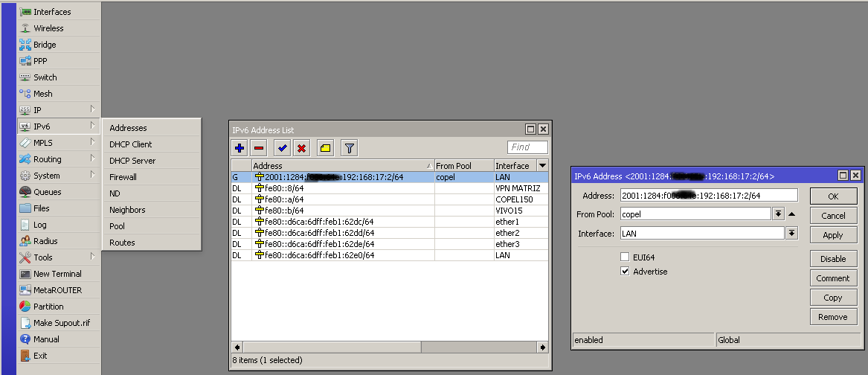This screenshot has width=868, height=375.
Task: Expand the Routing submenu
Action: (93, 159)
